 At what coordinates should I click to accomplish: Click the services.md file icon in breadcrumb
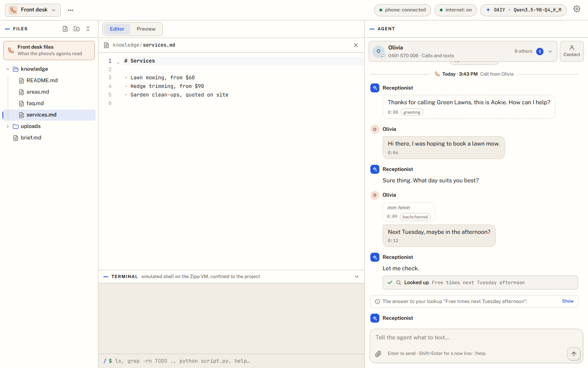[x=106, y=45]
